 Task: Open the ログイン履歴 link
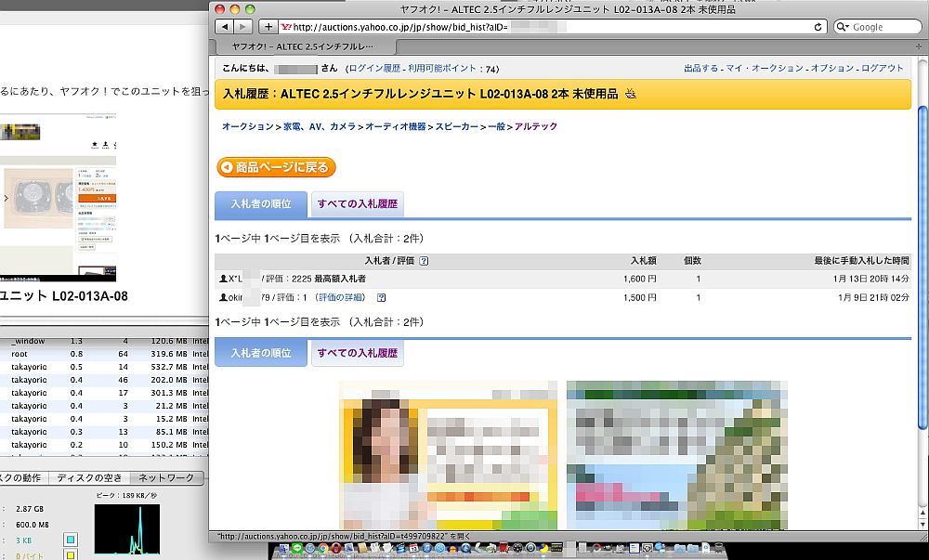tap(374, 69)
